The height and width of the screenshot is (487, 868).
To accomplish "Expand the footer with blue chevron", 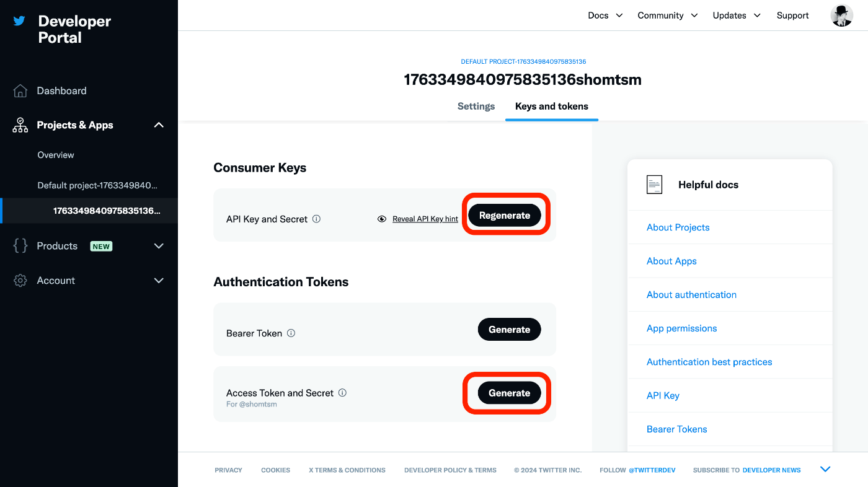I will [x=825, y=469].
